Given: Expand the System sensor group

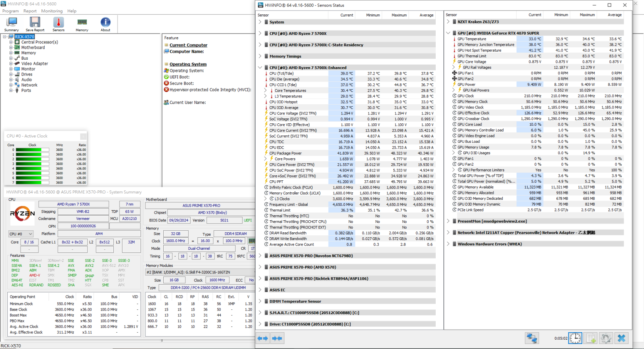Looking at the screenshot, I should (x=260, y=22).
